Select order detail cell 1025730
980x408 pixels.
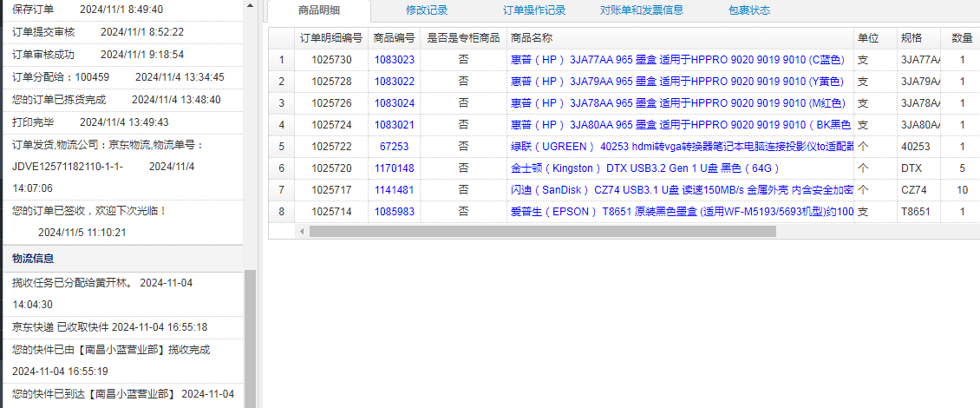pyautogui.click(x=331, y=60)
